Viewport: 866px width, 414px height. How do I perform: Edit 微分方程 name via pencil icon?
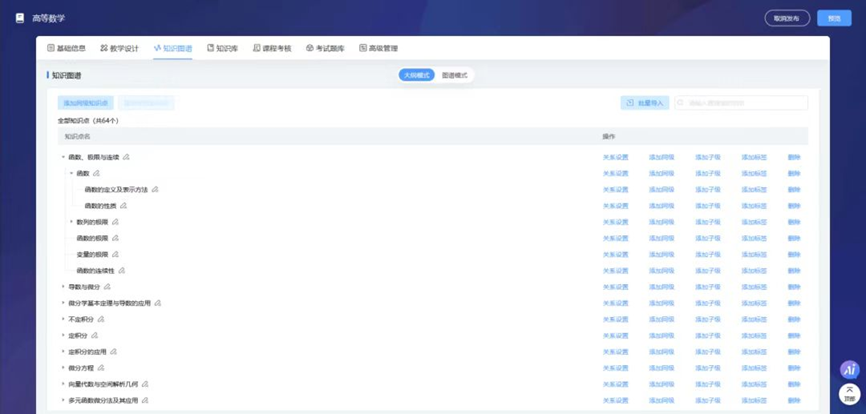101,368
